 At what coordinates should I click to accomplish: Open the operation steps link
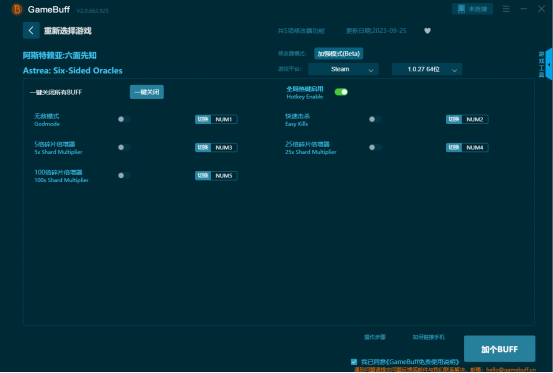point(375,337)
